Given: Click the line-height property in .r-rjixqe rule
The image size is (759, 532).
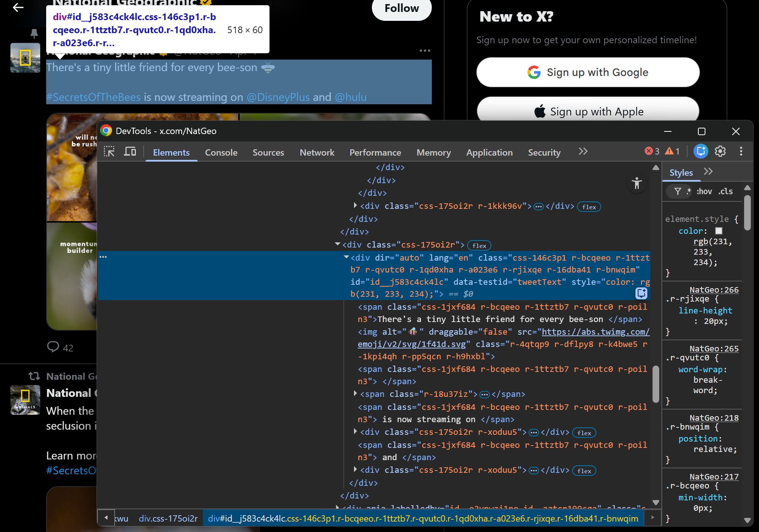Looking at the screenshot, I should click(x=705, y=310).
